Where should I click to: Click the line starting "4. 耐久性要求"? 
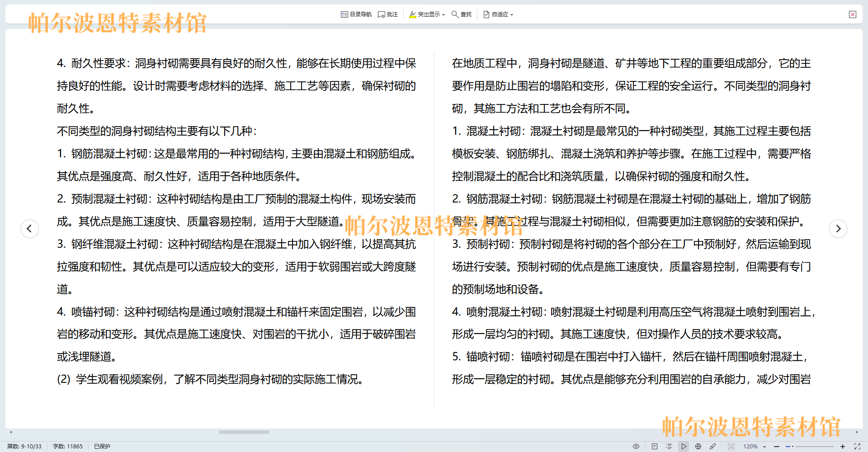pyautogui.click(x=236, y=63)
